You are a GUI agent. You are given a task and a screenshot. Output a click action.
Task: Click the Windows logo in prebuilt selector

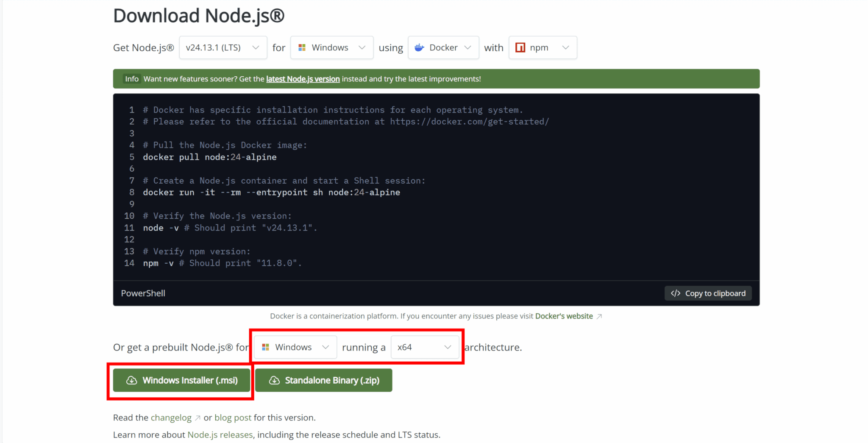point(265,347)
